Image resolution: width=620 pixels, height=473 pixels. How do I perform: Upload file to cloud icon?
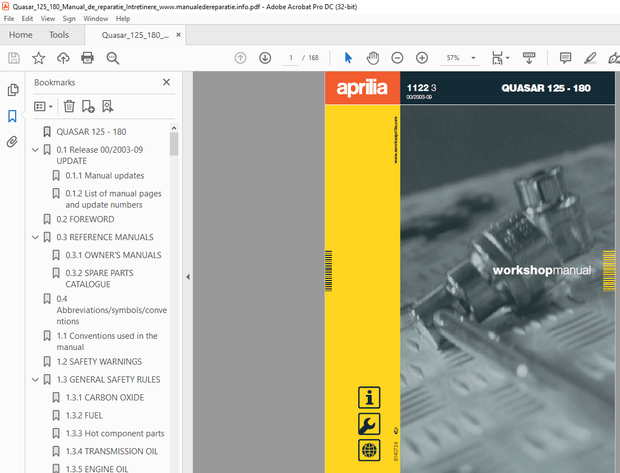tap(63, 58)
